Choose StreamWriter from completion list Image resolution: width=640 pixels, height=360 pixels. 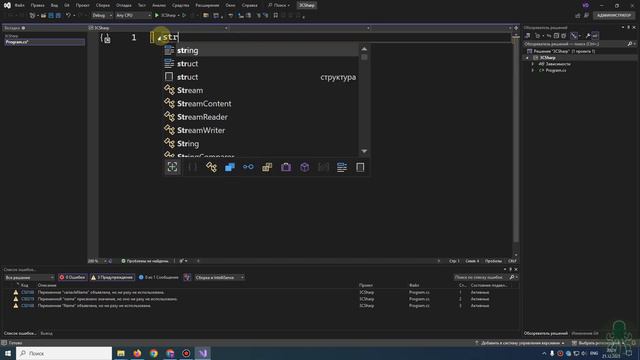261,130
